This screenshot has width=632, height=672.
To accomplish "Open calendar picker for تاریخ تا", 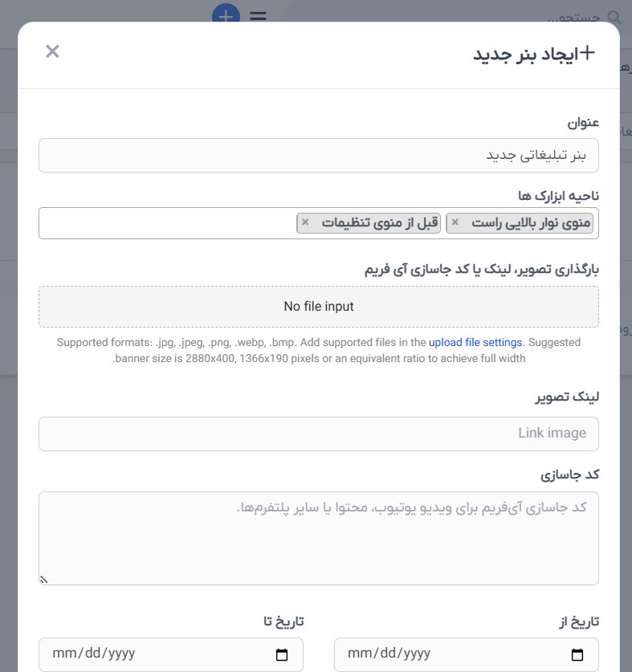I will (x=282, y=654).
